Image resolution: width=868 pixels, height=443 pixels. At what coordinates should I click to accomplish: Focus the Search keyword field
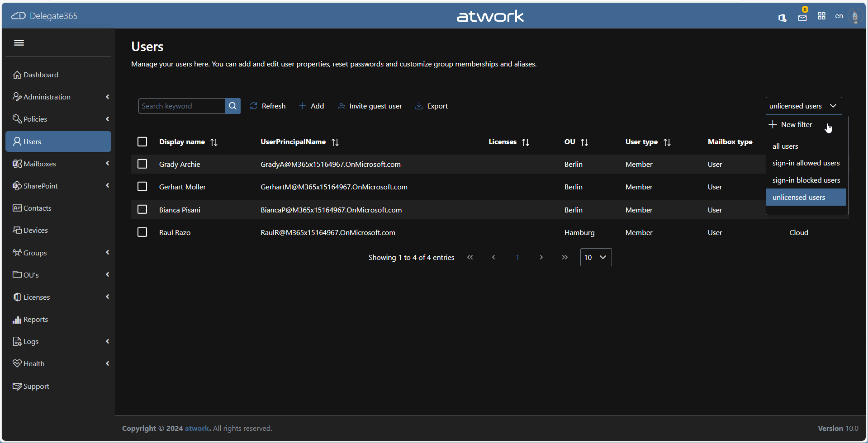tap(181, 106)
